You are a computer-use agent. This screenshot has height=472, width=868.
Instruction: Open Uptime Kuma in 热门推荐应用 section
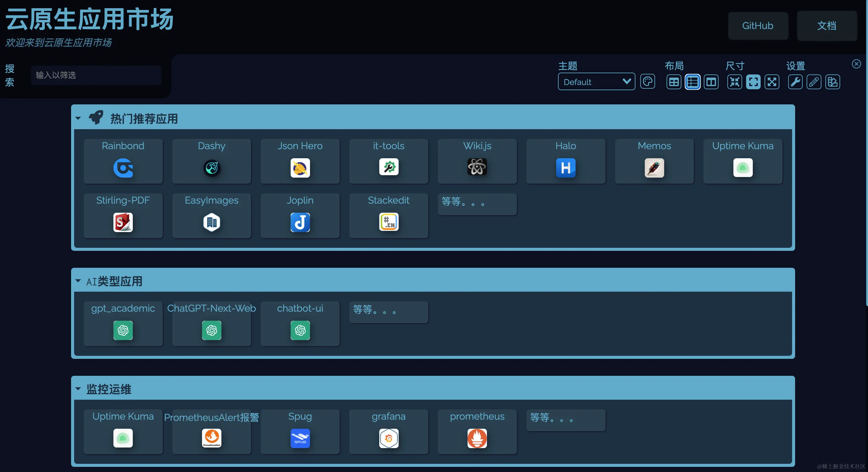(743, 161)
